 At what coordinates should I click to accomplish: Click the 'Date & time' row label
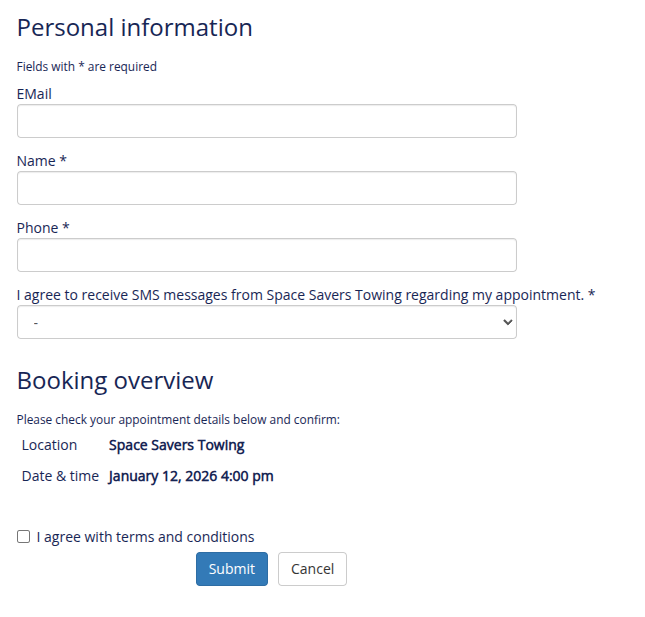(60, 476)
